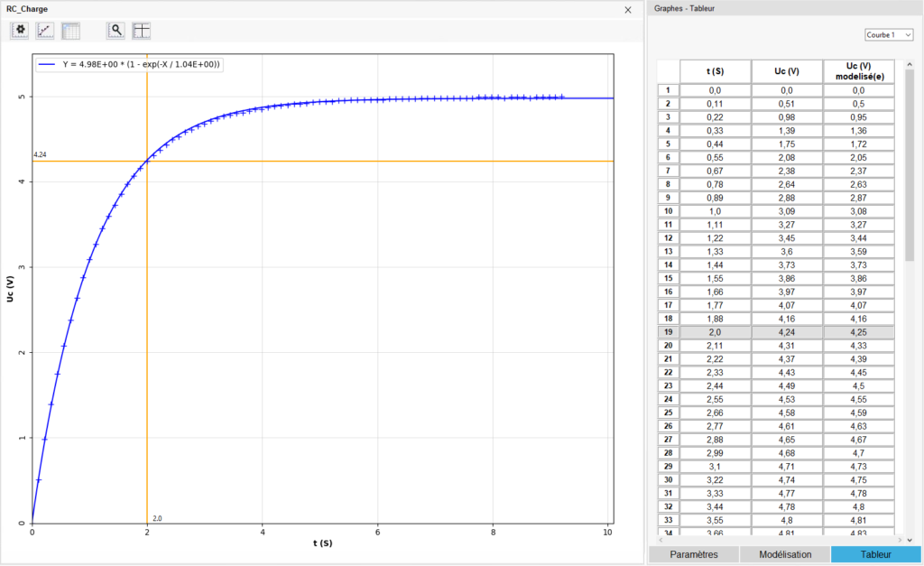Select the magnifier zoom tool
This screenshot has width=924, height=566.
click(115, 30)
